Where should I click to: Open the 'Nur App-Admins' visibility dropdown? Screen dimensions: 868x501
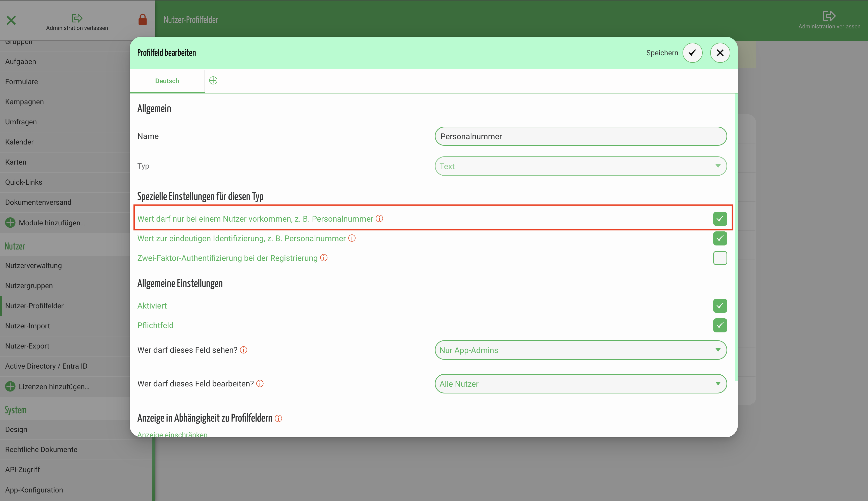(x=581, y=350)
